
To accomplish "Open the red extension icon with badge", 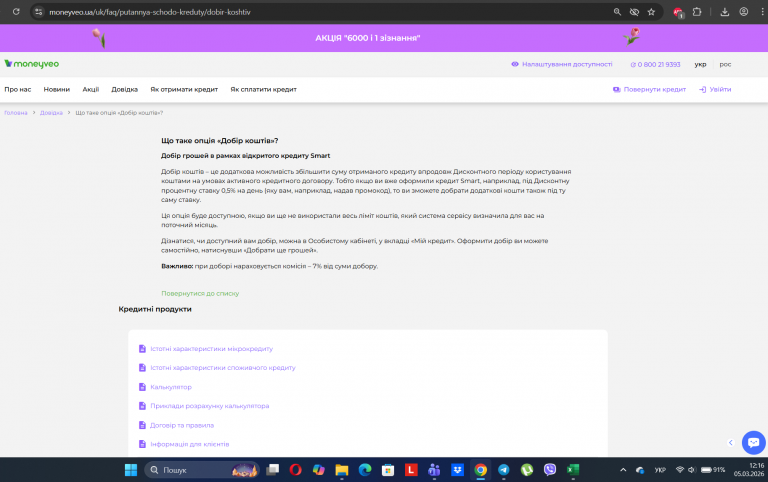I will 678,12.
